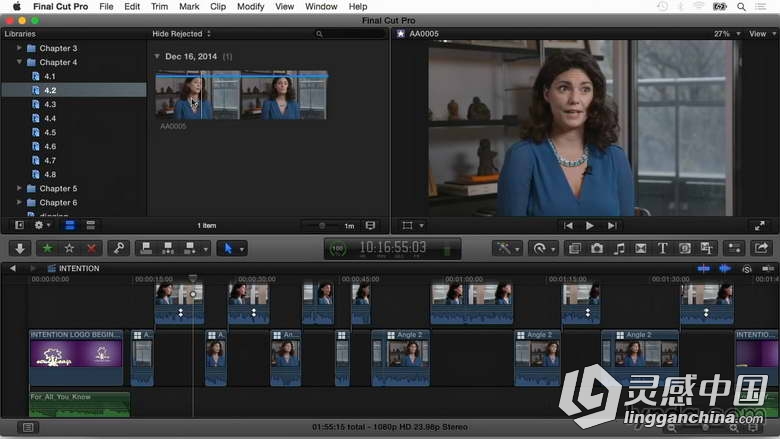Viewport: 780px width, 439px height.
Task: Open the File menu
Action: click(x=106, y=6)
